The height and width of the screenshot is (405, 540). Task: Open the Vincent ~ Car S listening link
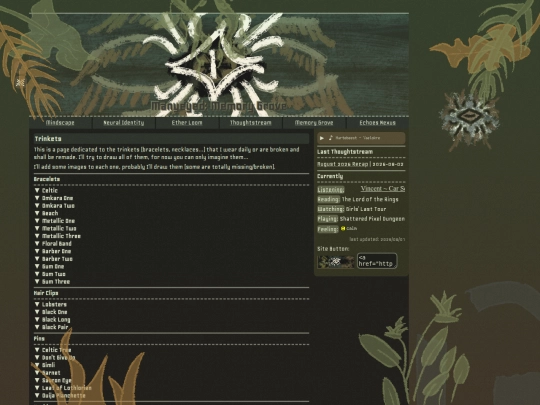pyautogui.click(x=383, y=188)
